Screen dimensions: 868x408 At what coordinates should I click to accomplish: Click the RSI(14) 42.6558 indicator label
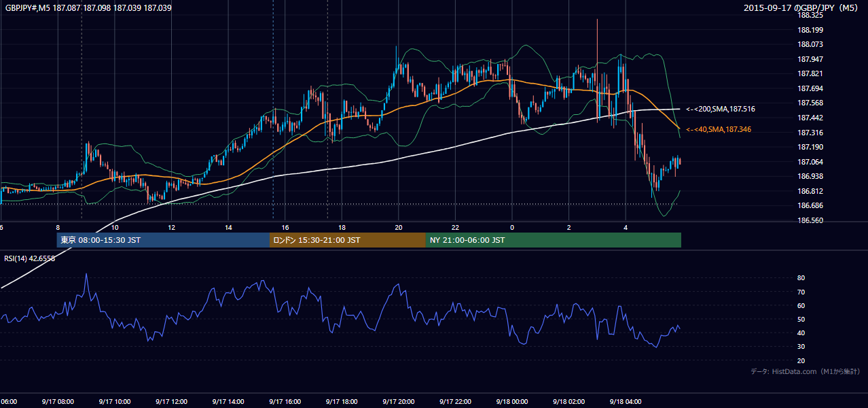point(30,258)
